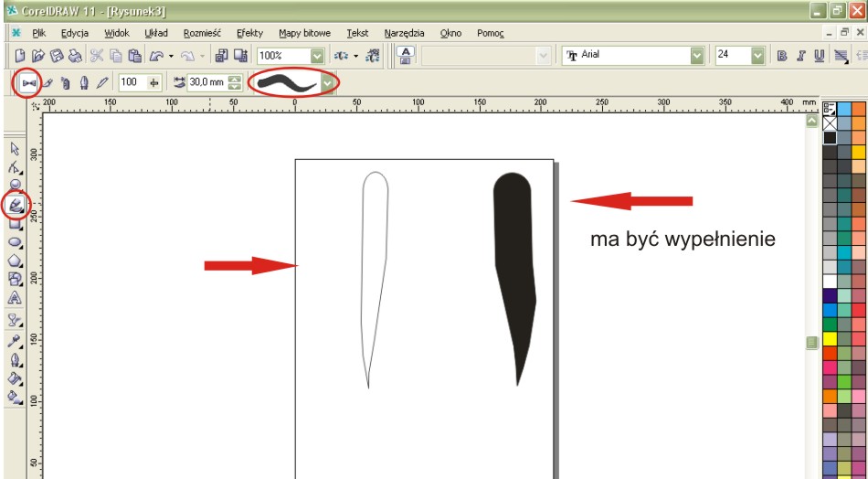This screenshot has height=479, width=868.
Task: Expand the Arial font list dropdown
Action: 698,56
